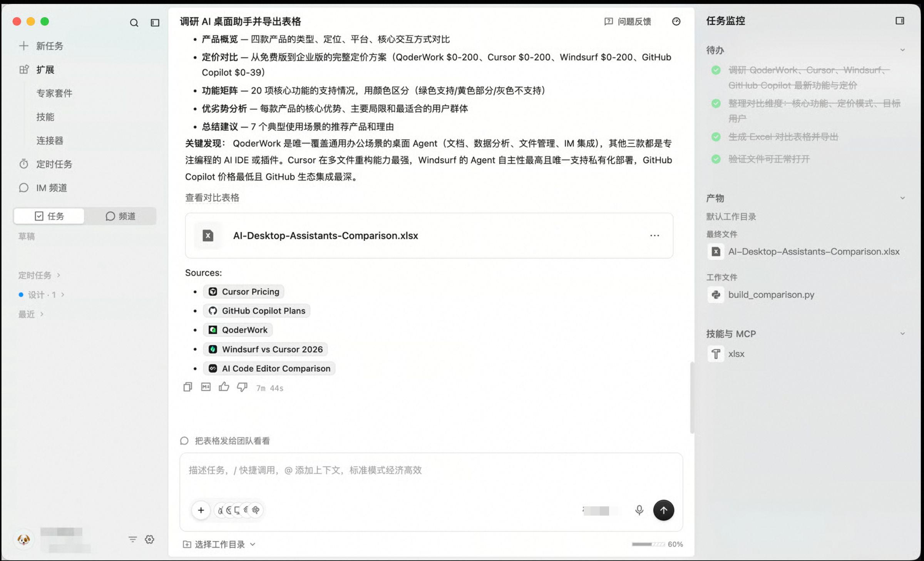Open the settings gear icon
The image size is (924, 561).
[x=150, y=539]
